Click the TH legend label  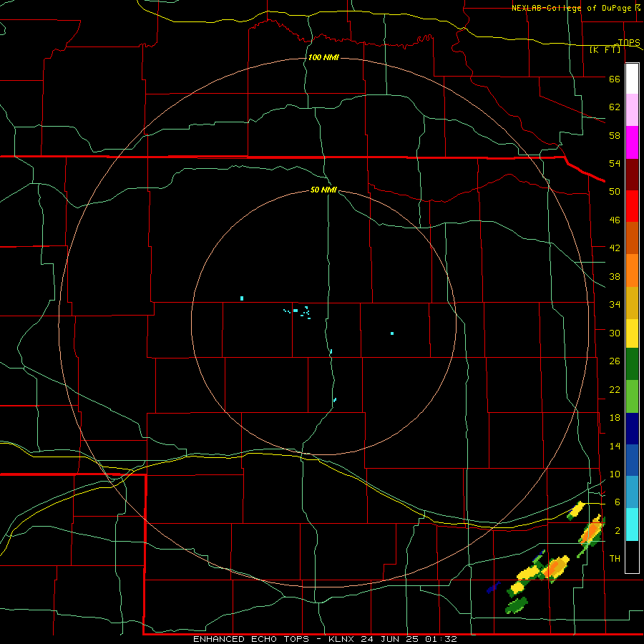(615, 559)
